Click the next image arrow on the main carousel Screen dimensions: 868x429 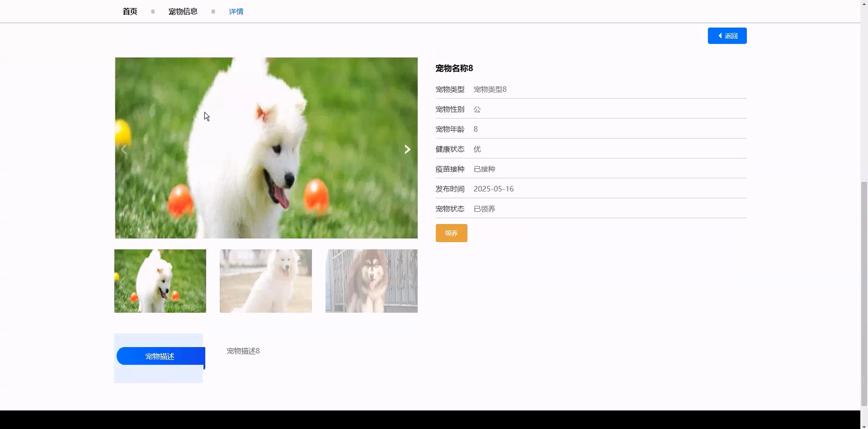click(x=407, y=149)
